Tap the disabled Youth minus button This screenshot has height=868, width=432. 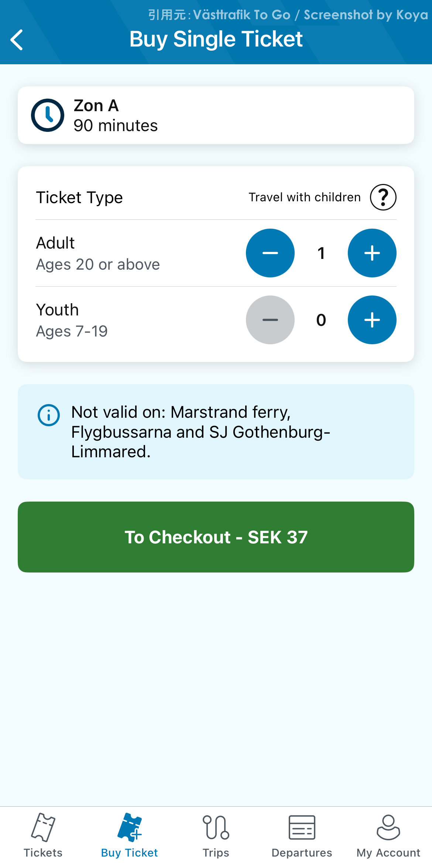pyautogui.click(x=270, y=320)
